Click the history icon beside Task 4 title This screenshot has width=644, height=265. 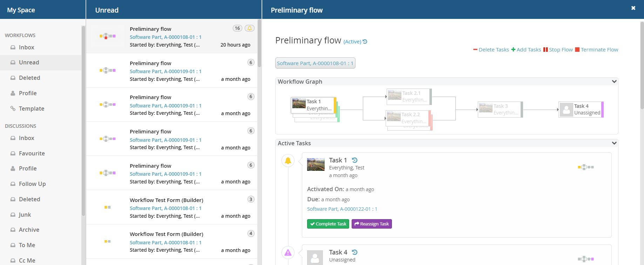[354, 252]
